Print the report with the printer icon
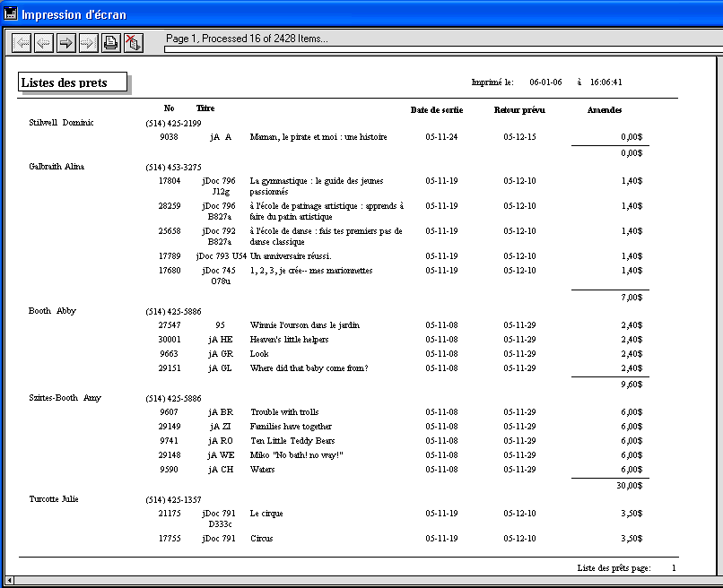This screenshot has width=723, height=588. coord(110,42)
